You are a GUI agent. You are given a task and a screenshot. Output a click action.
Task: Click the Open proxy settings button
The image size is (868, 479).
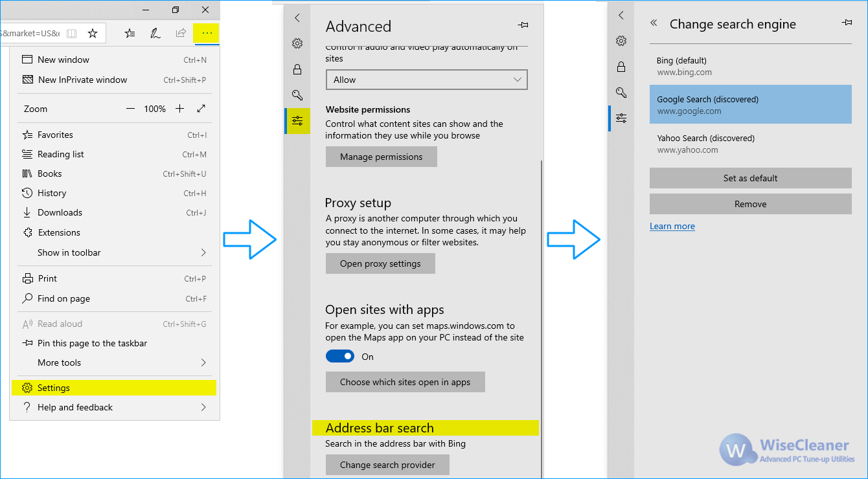tap(380, 263)
